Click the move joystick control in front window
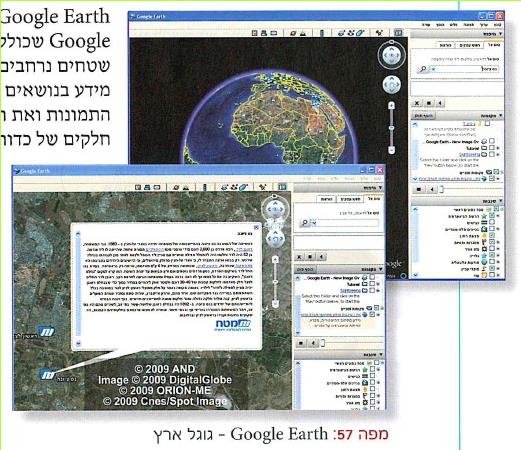The image size is (521, 450). (275, 238)
